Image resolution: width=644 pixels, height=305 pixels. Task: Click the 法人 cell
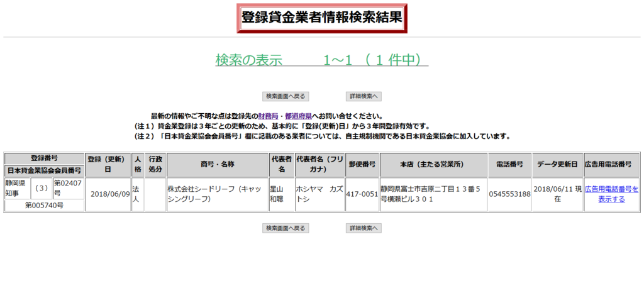click(138, 194)
